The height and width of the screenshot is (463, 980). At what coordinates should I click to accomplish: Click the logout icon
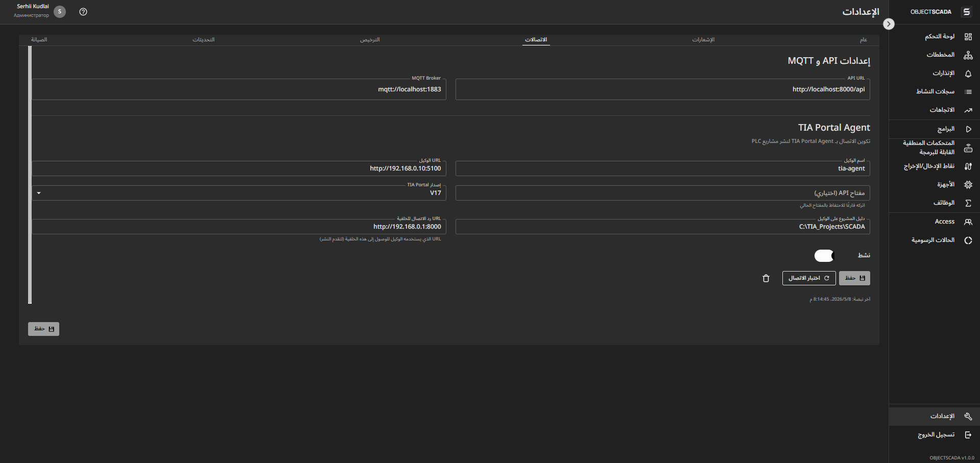(968, 435)
